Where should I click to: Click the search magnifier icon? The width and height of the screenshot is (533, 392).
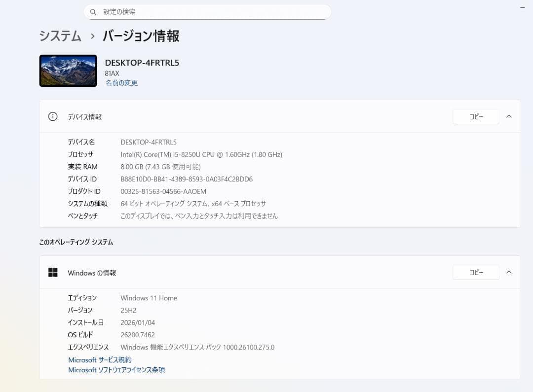click(93, 11)
